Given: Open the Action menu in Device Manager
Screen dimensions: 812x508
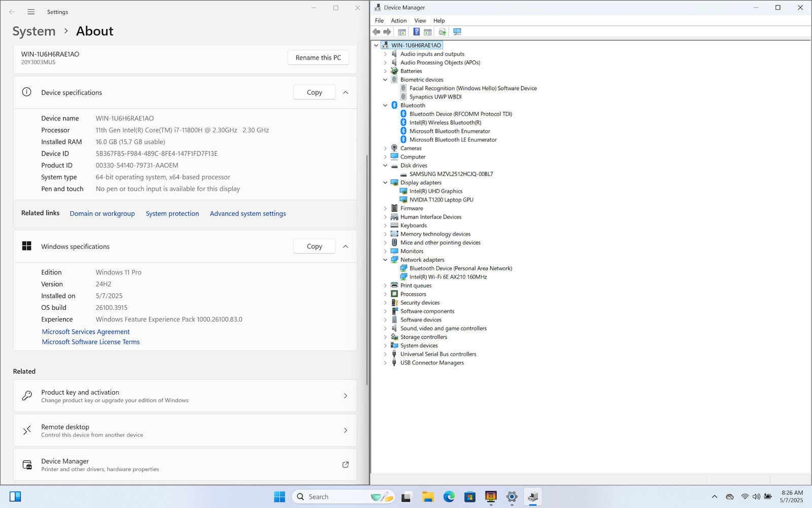Looking at the screenshot, I should (x=398, y=21).
